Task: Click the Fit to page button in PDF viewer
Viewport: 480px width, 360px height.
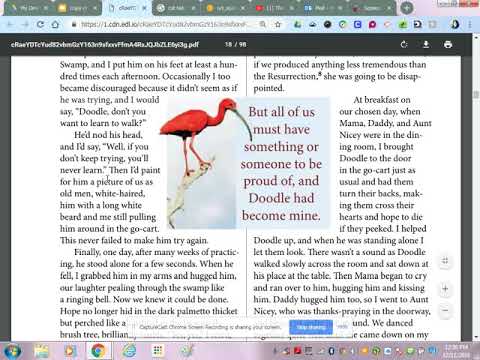Action: point(445,261)
